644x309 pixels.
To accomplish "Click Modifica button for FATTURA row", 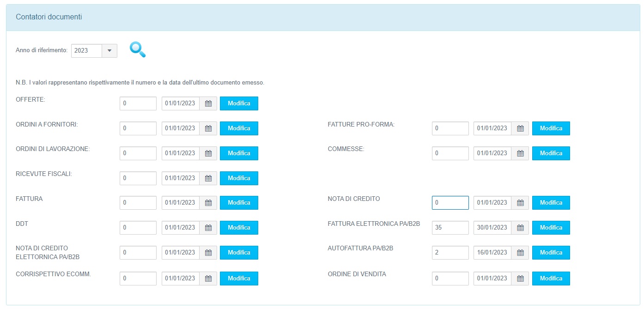I will coord(239,203).
